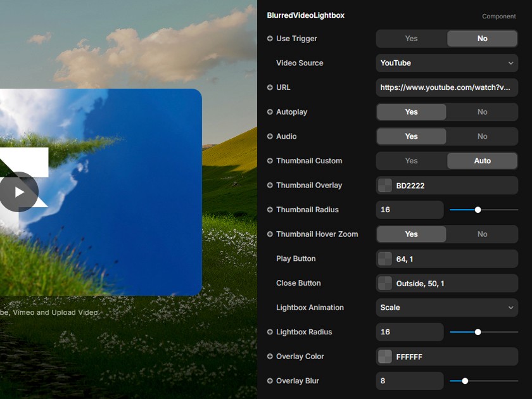
Task: Open Play Button settings showing 64, 1
Action: (x=447, y=258)
